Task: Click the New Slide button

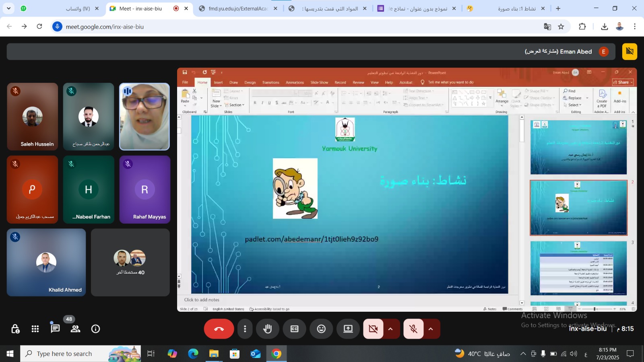Action: coord(216,99)
